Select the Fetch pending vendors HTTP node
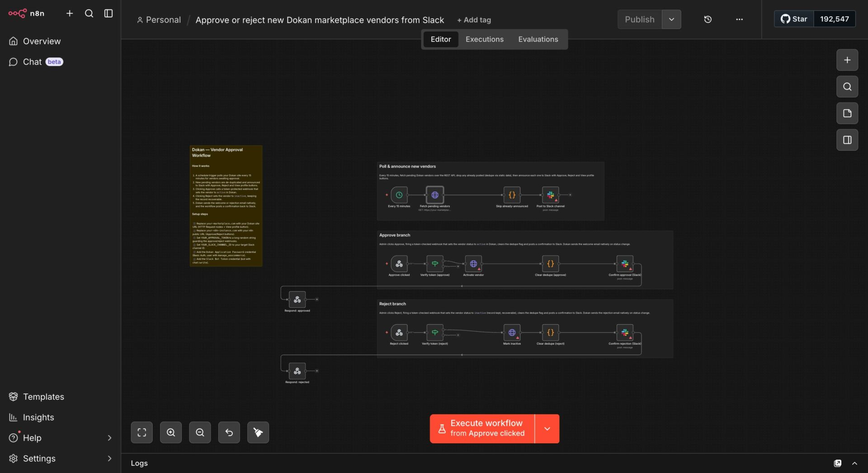Screen dimensions: 868x473 coord(435,195)
